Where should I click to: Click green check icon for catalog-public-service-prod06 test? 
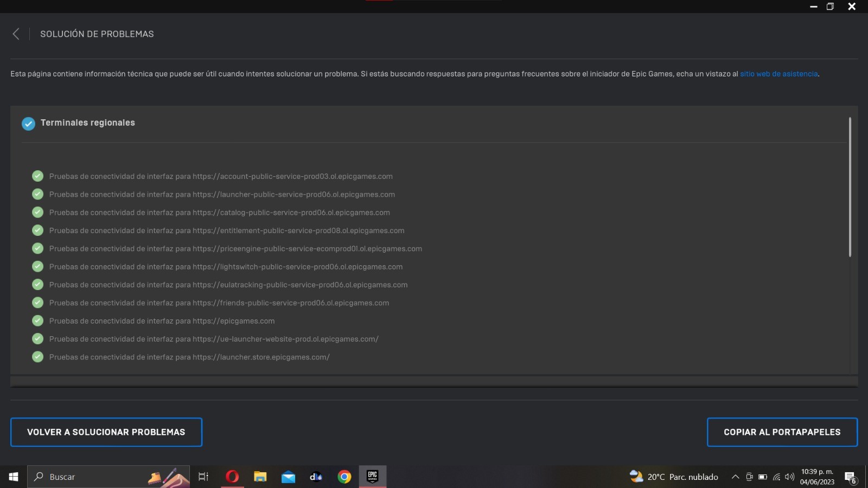click(x=37, y=212)
